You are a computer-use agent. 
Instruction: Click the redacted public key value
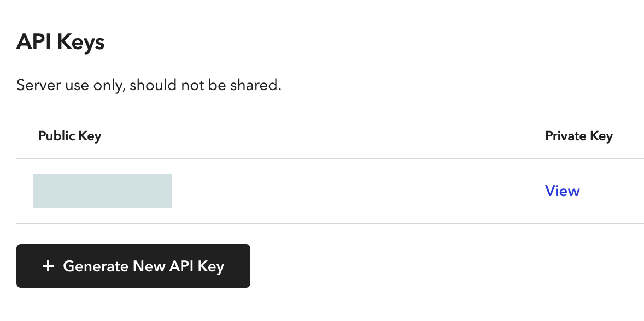(103, 191)
